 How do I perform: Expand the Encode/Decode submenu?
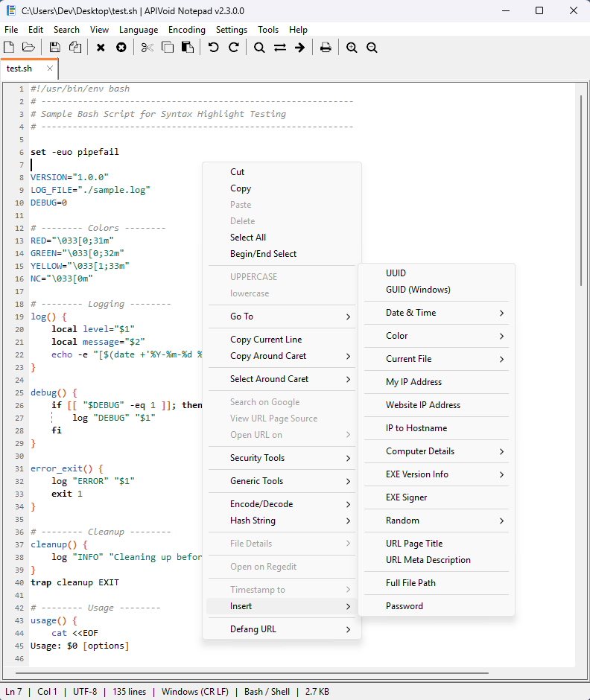(x=282, y=504)
